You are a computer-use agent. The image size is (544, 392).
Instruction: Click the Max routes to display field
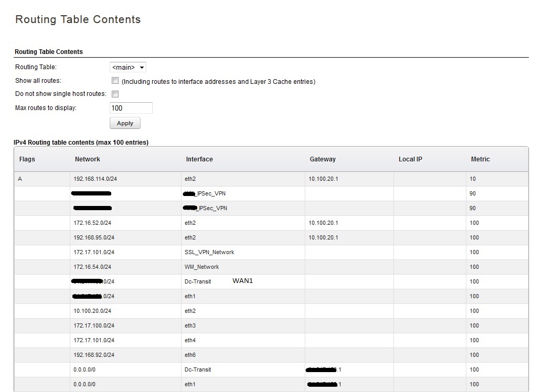[131, 108]
